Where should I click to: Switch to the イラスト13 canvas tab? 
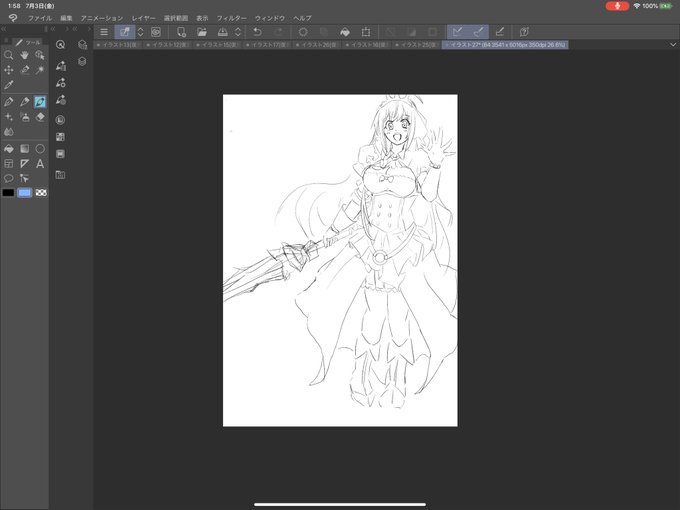click(119, 45)
